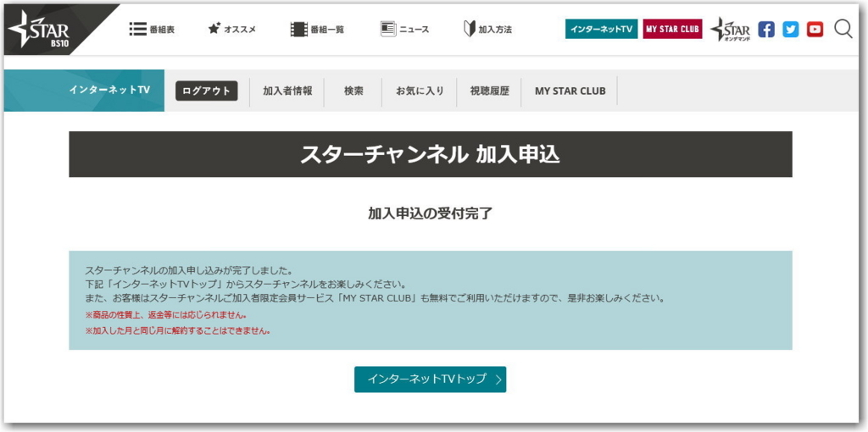Open the 加入方法 how-to-join page
The height and width of the screenshot is (432, 868).
487,30
